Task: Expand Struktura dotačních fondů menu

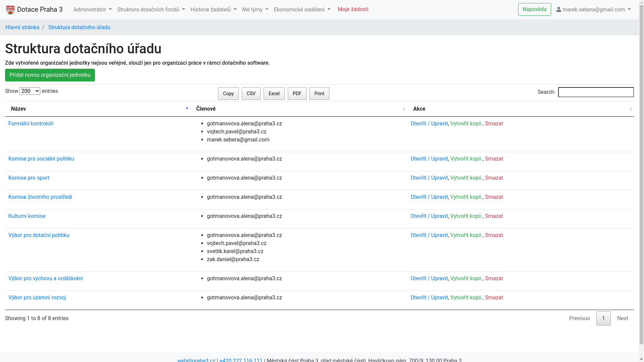Action: point(151,10)
